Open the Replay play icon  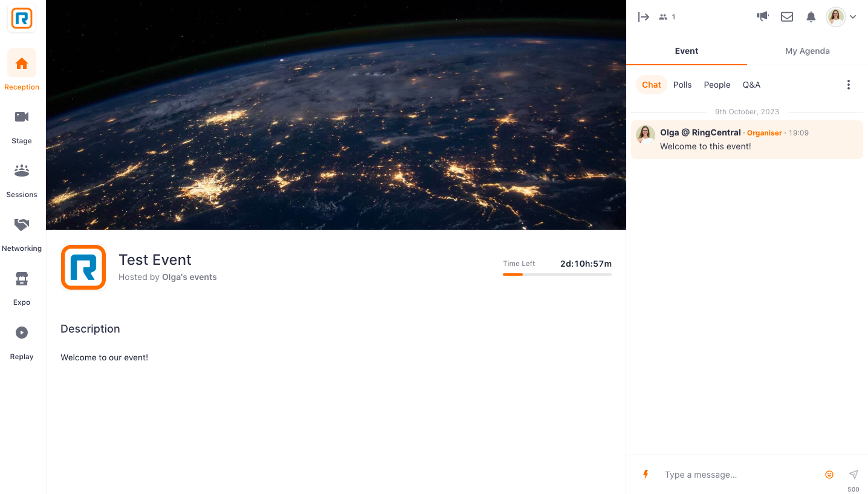coord(22,332)
